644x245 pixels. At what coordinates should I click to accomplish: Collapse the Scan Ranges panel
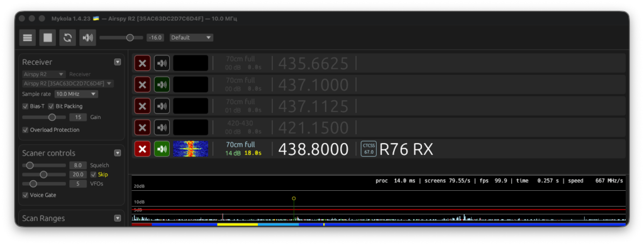tap(118, 219)
